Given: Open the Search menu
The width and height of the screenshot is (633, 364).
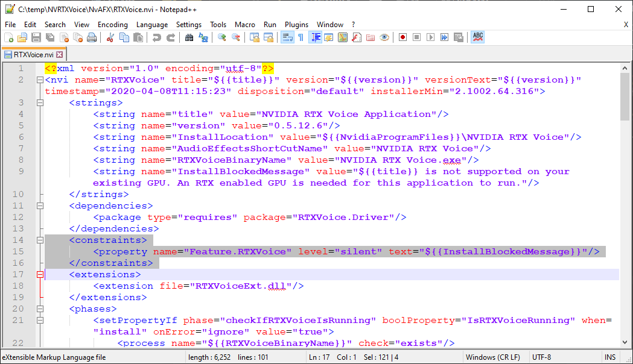Looking at the screenshot, I should [55, 25].
